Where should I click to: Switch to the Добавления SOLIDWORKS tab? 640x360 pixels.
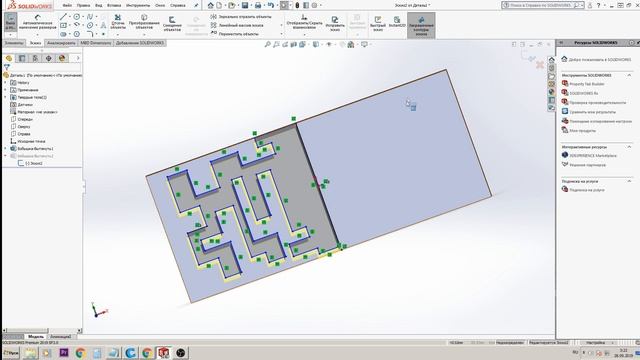point(140,43)
